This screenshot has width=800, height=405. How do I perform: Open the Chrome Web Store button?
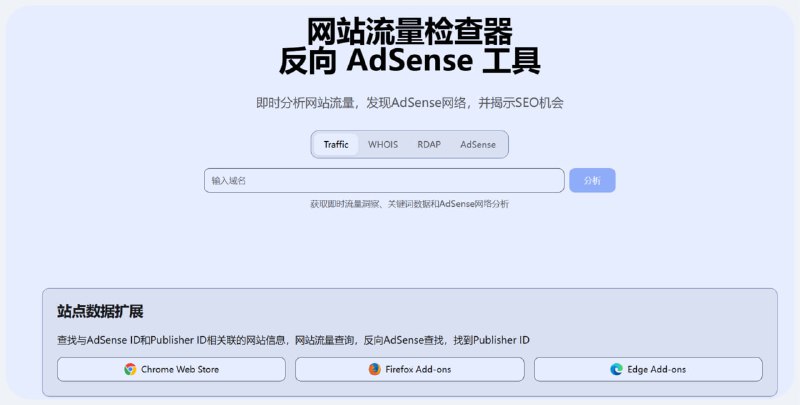point(171,369)
